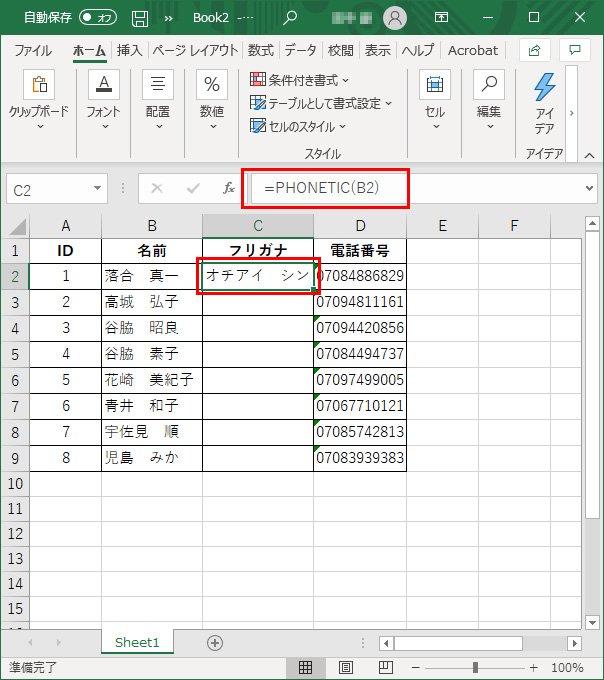Expand the formula bar chevron
The image size is (604, 680).
coord(589,188)
